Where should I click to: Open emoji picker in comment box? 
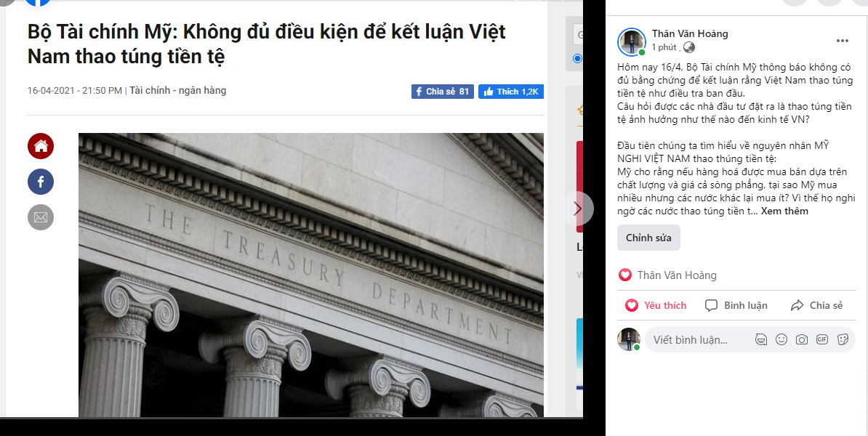click(781, 340)
